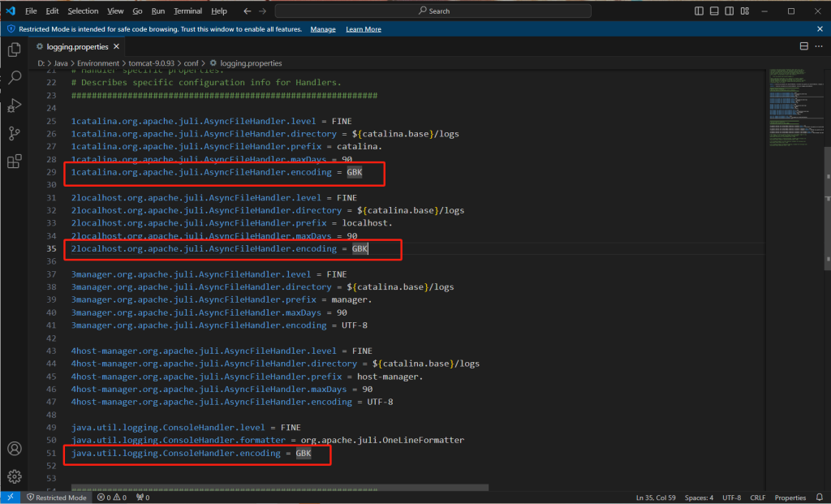Open the Terminal menu
This screenshot has height=504, width=831.
[187, 11]
